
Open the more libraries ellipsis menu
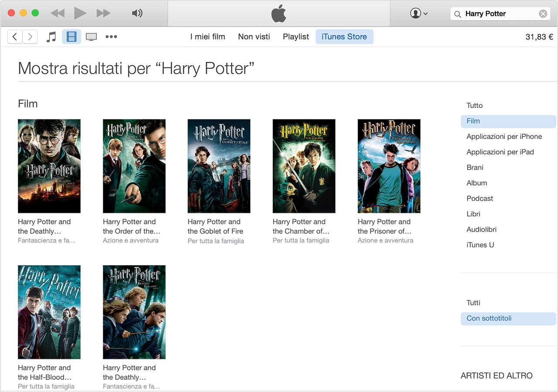point(111,37)
